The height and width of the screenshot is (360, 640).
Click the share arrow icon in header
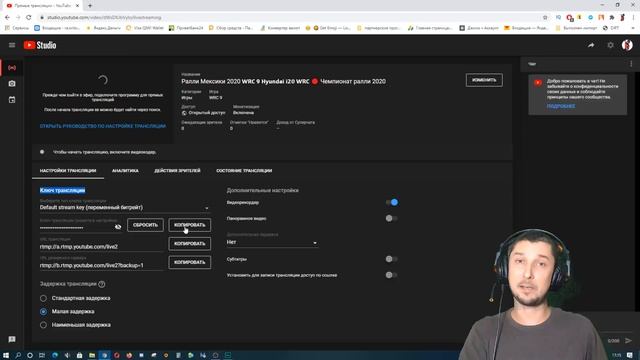tap(591, 45)
